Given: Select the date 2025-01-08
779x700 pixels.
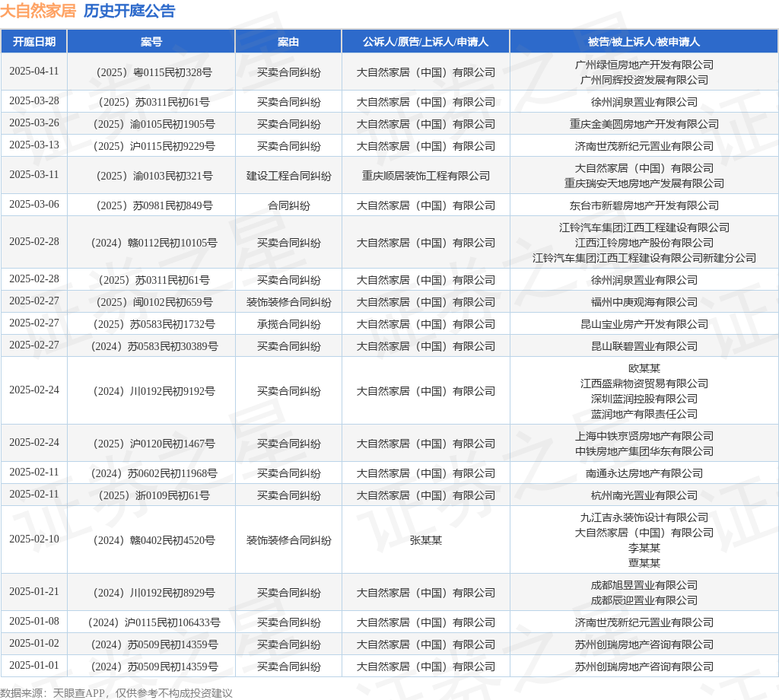Looking at the screenshot, I should [x=33, y=622].
